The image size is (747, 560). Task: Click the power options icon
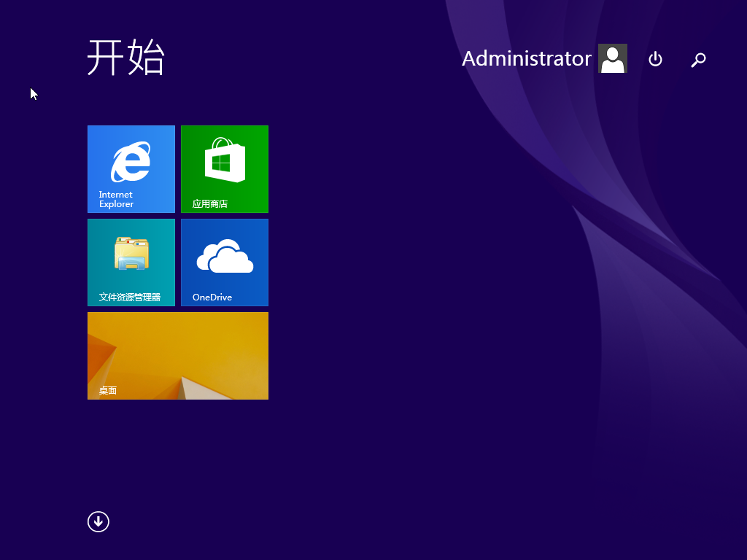(656, 59)
